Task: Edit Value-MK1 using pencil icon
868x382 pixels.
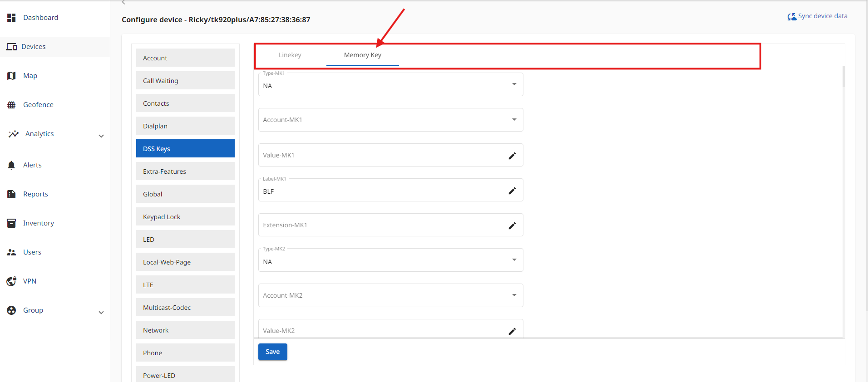Action: (x=512, y=156)
